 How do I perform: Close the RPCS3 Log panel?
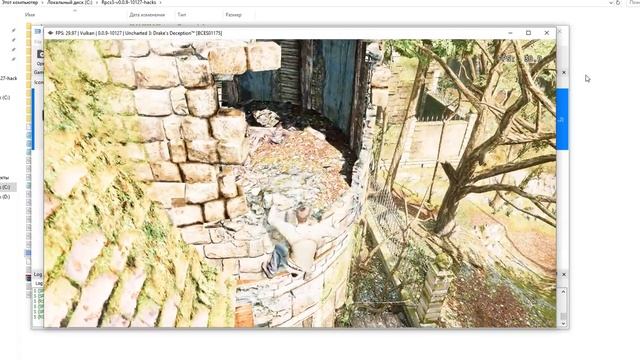coord(564,274)
